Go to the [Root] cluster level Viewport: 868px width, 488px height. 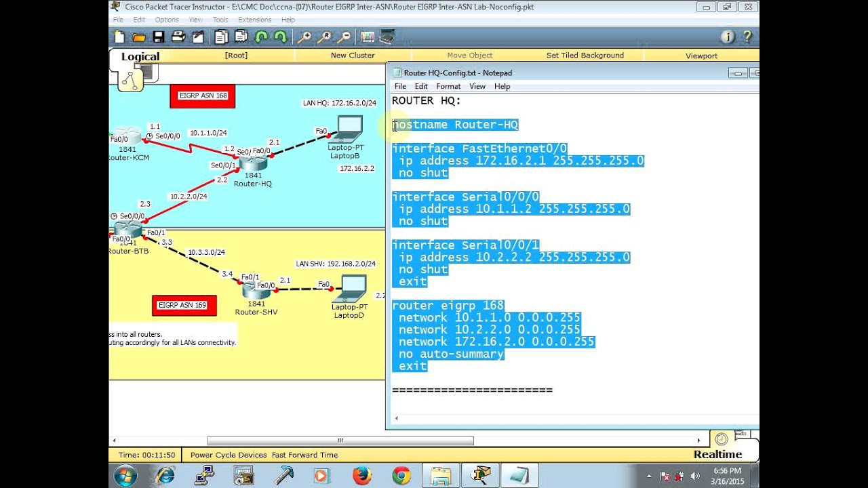pyautogui.click(x=236, y=56)
